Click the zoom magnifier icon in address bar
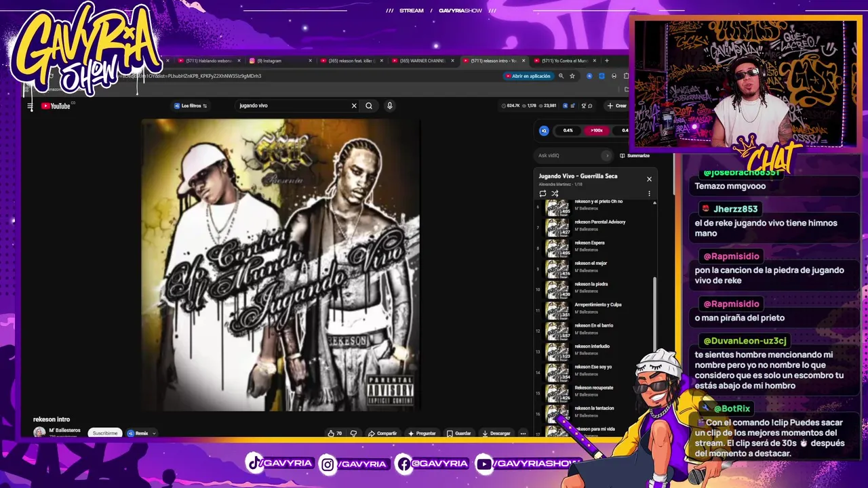 [x=561, y=76]
